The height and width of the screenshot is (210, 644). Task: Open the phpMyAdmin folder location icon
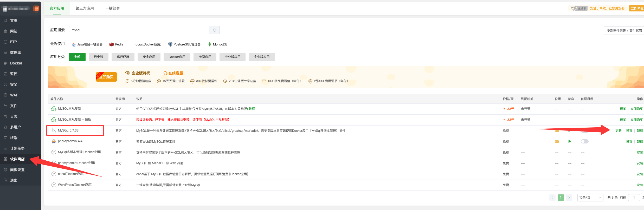[557, 141]
